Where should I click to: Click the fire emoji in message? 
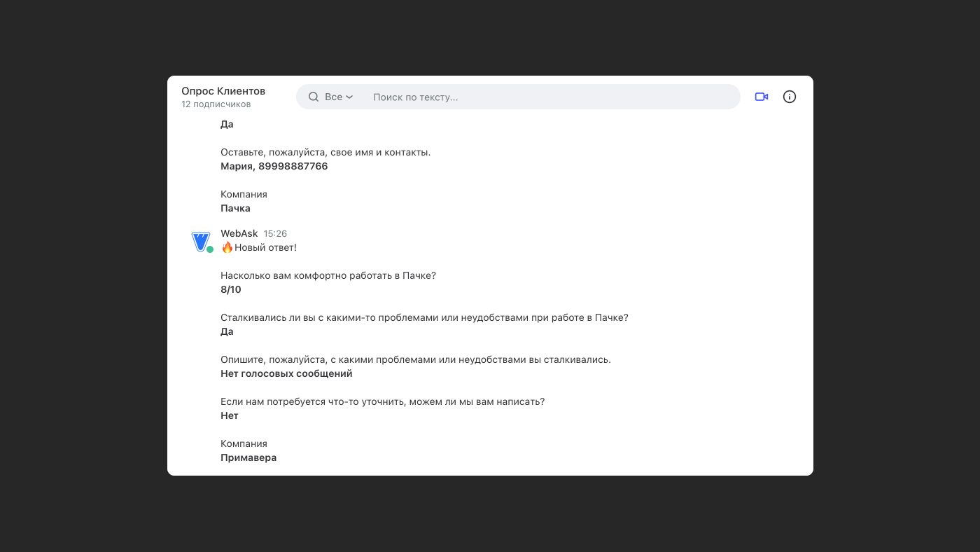(x=227, y=247)
